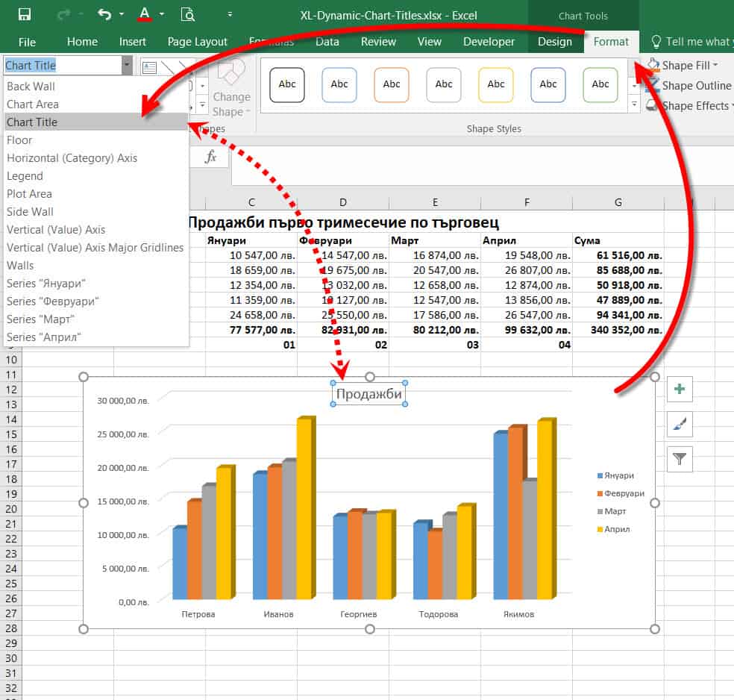Screen dimensions: 734x700
Task: Pick Horizontal (Category) Axis from list
Action: pyautogui.click(x=96, y=157)
